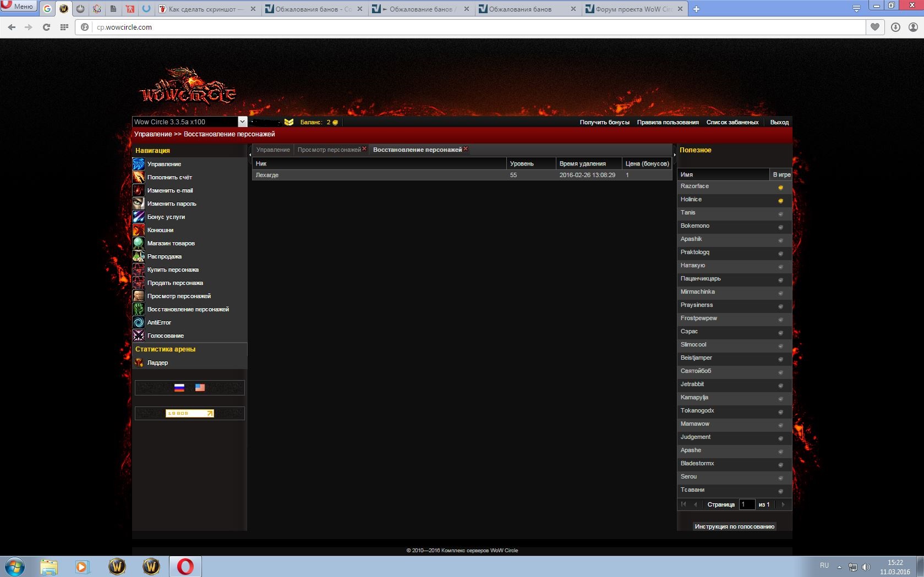This screenshot has height=577, width=924.
Task: Click the page number input field
Action: (x=747, y=504)
